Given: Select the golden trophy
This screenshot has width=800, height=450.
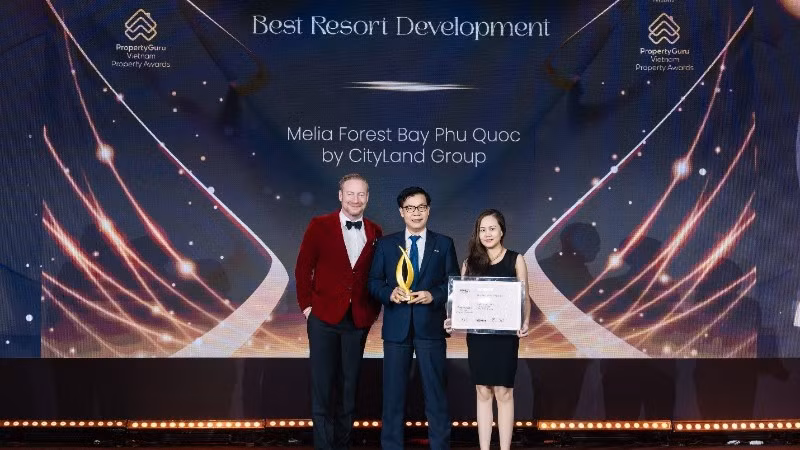Looking at the screenshot, I should point(405,274).
